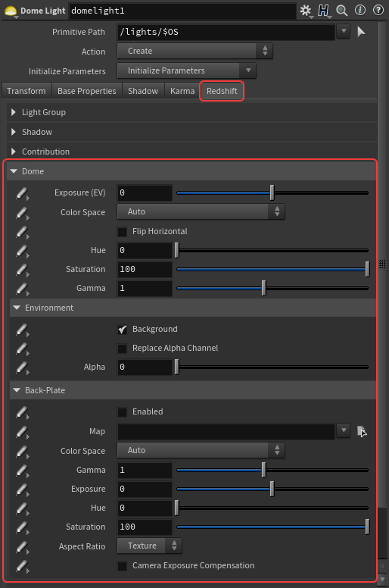The image size is (389, 588).
Task: Enable the Flip Horizontal checkbox
Action: (x=122, y=232)
